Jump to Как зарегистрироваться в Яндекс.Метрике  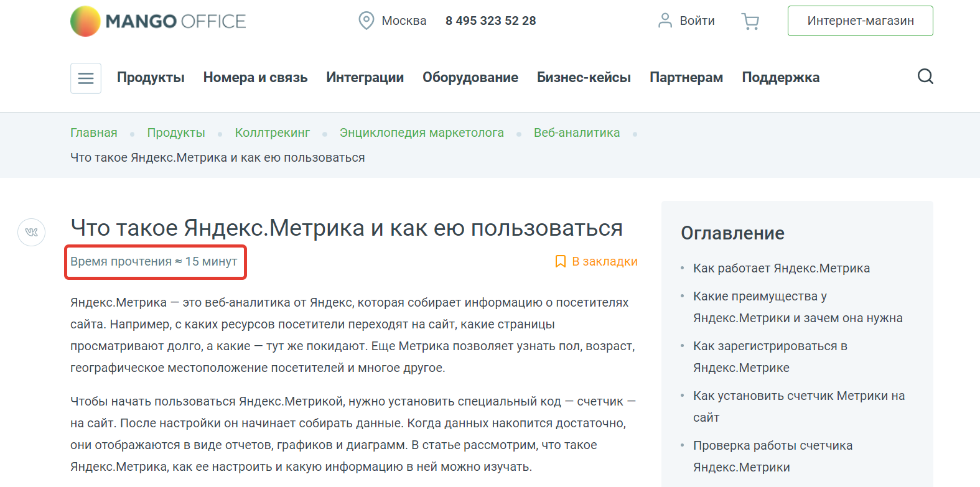(770, 357)
